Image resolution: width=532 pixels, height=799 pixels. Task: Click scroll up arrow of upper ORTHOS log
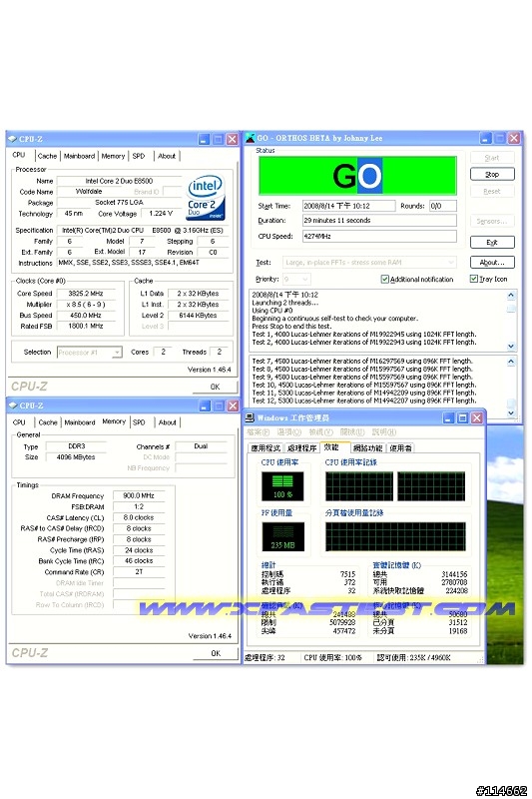click(511, 295)
